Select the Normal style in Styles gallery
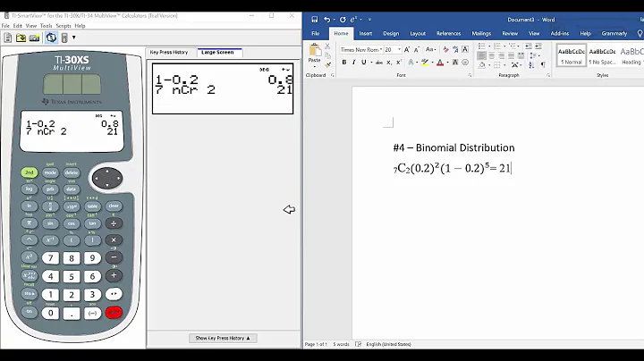Image resolution: width=644 pixels, height=361 pixels. 572,55
